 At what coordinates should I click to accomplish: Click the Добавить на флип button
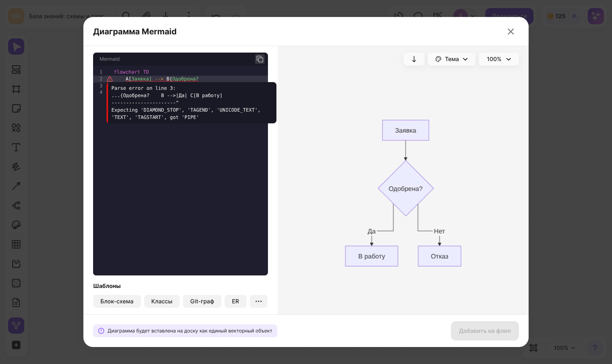click(485, 331)
